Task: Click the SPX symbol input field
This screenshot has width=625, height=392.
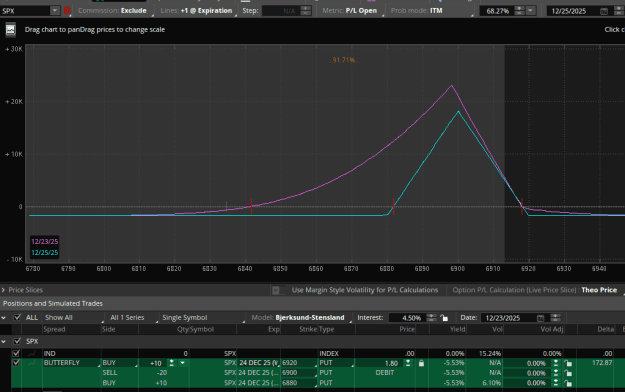Action: click(x=25, y=11)
